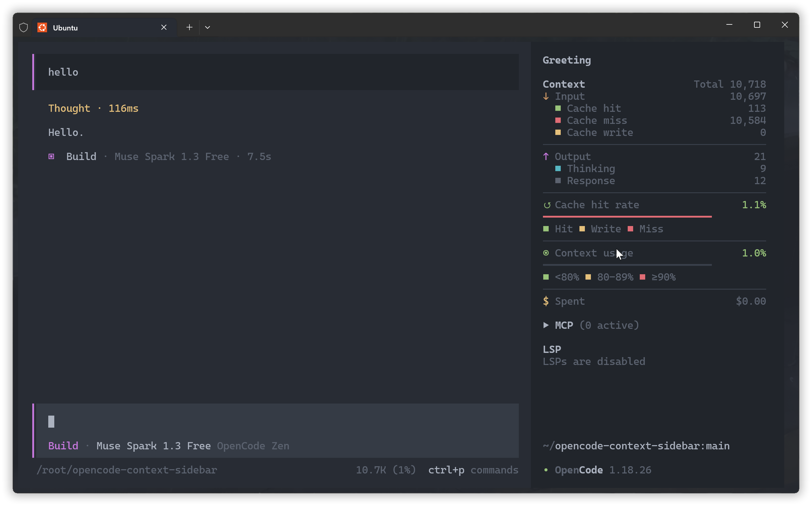Image resolution: width=812 pixels, height=506 pixels.
Task: Click 'Muse Spark 1.3 Free · 7.5s' message footer
Action: click(193, 157)
